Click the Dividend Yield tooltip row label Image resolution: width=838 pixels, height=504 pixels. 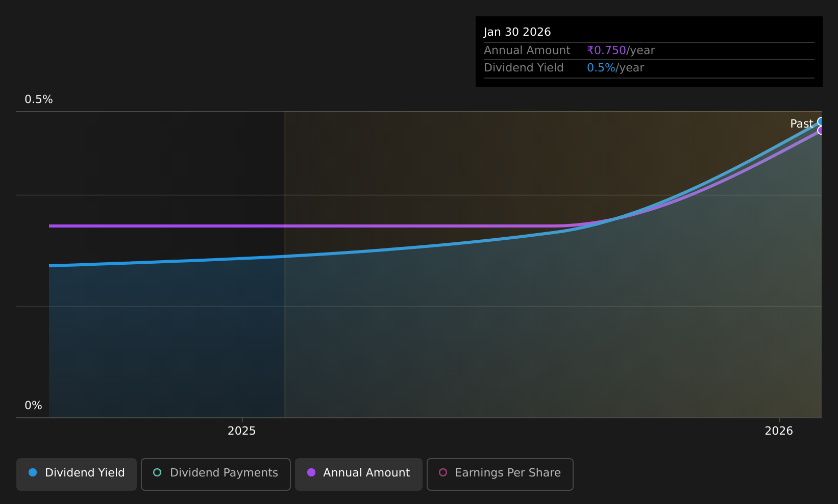[x=524, y=68]
